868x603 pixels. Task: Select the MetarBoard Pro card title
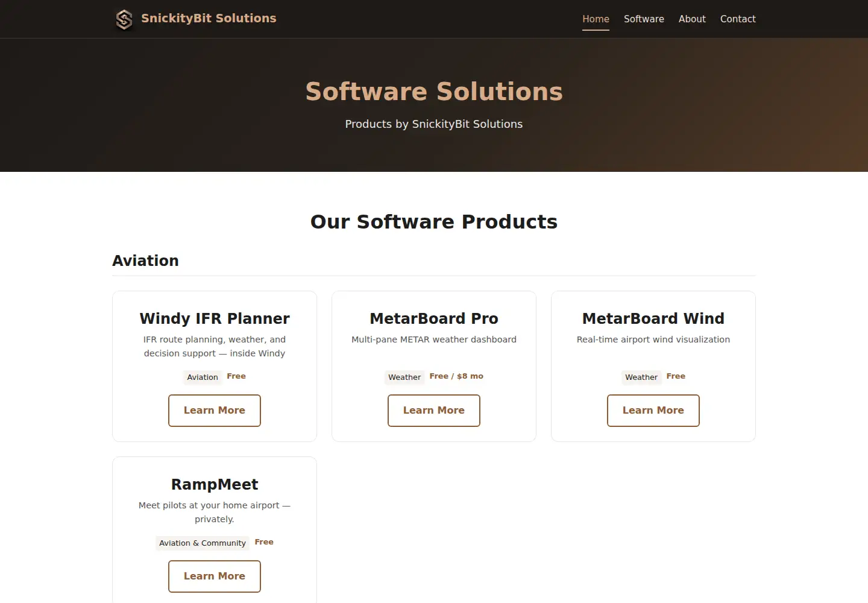point(434,318)
